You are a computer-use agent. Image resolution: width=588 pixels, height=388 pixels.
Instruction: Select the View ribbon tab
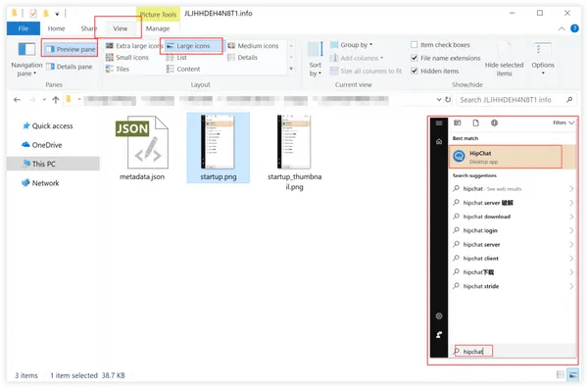[x=120, y=28]
